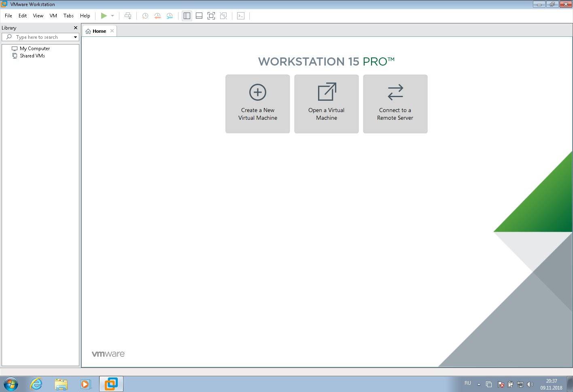This screenshot has width=573, height=392.
Task: Open Windows Explorer from taskbar
Action: pyautogui.click(x=61, y=384)
